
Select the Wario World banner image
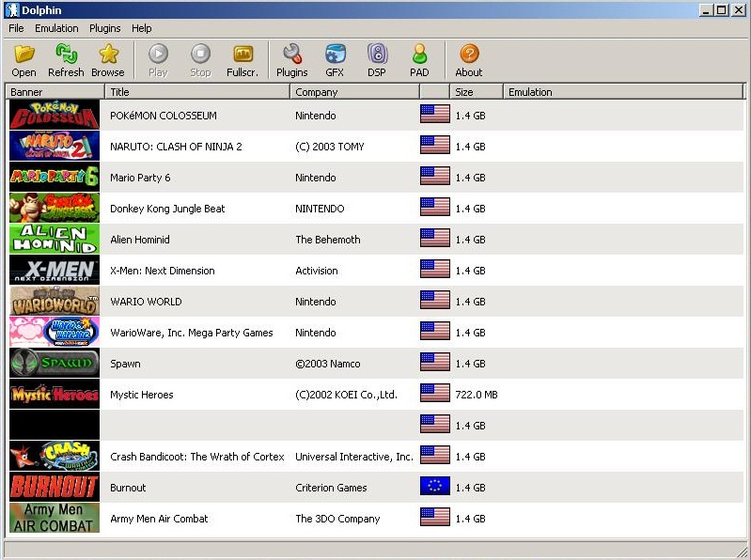(x=55, y=301)
